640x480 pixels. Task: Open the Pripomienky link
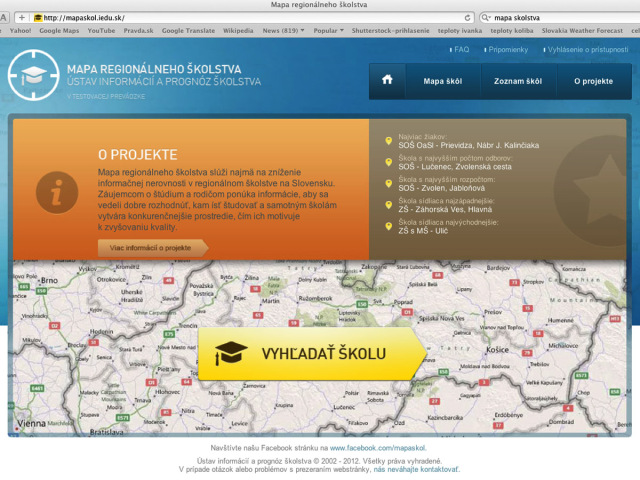point(508,49)
